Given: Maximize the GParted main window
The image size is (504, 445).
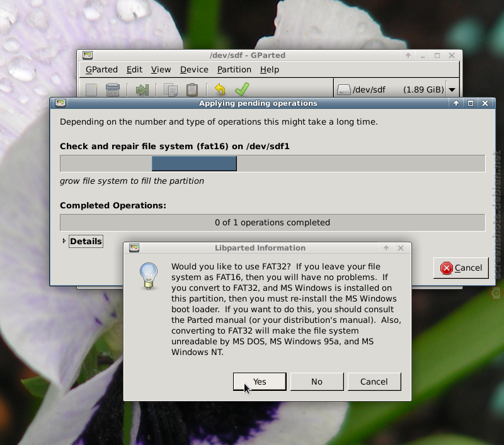Looking at the screenshot, I should click(x=437, y=55).
